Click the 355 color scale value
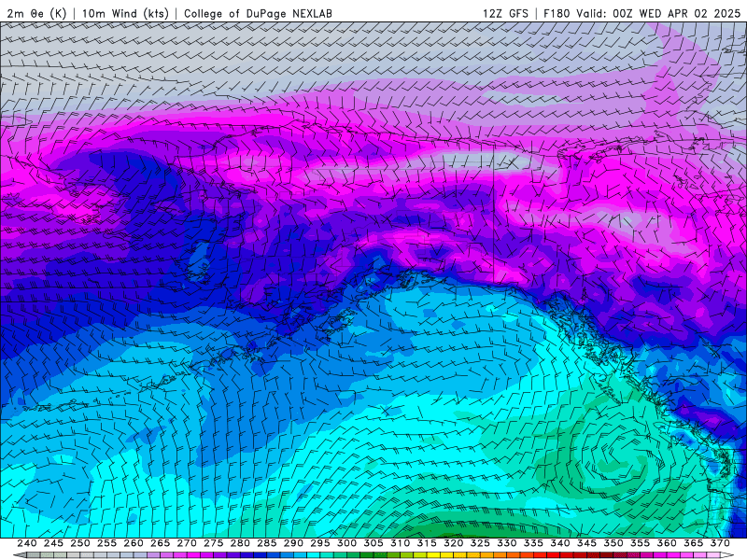 tap(641, 543)
